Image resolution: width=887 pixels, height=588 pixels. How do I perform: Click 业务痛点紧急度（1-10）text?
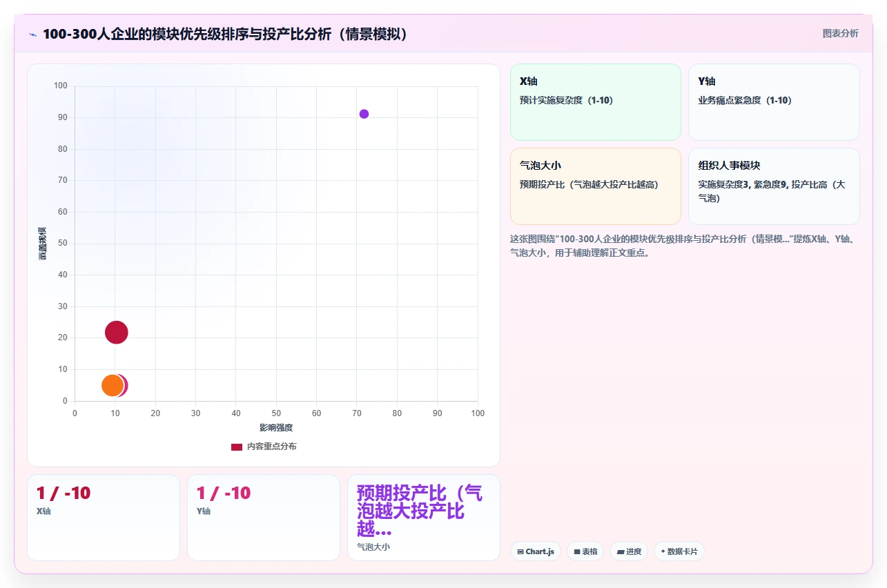[x=745, y=100]
